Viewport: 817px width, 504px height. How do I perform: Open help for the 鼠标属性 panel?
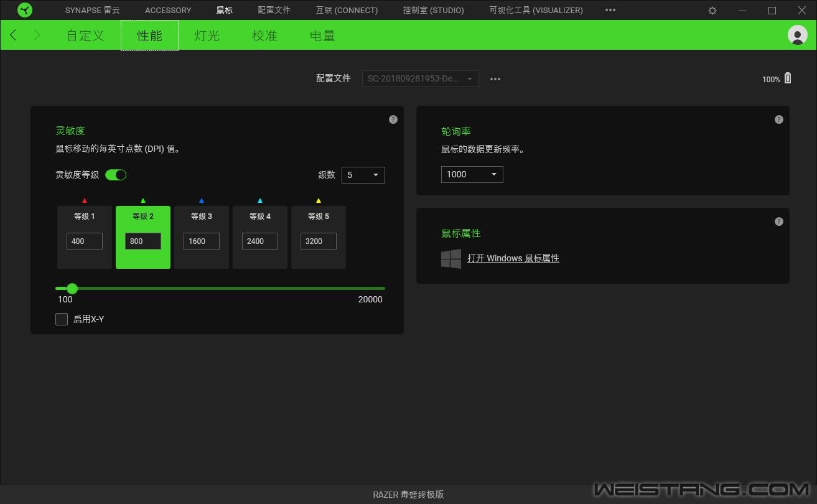point(779,222)
